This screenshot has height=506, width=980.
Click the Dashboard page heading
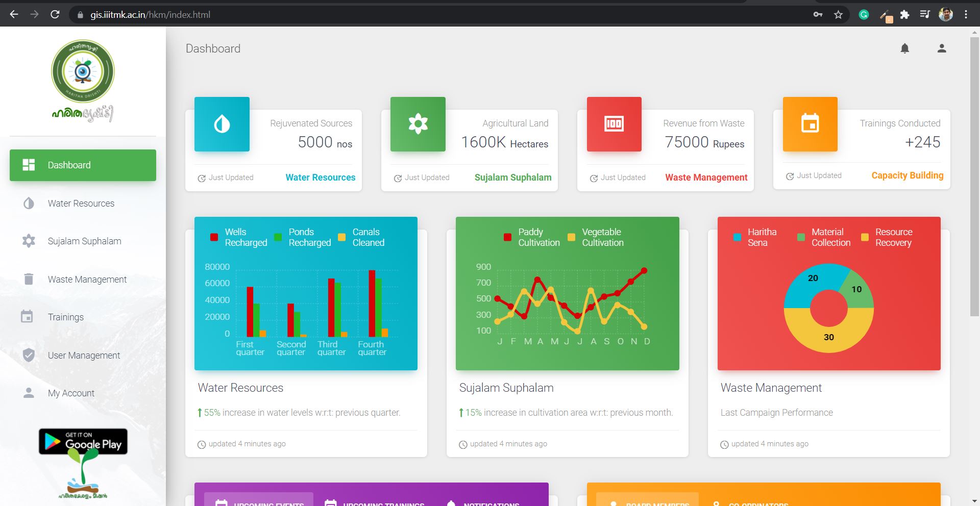(213, 48)
